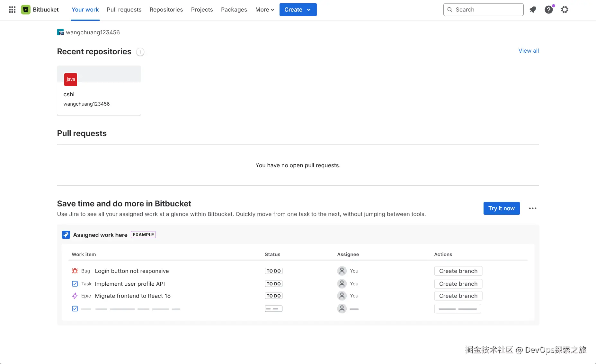
Task: Go to the Repositories tab
Action: pyautogui.click(x=166, y=10)
